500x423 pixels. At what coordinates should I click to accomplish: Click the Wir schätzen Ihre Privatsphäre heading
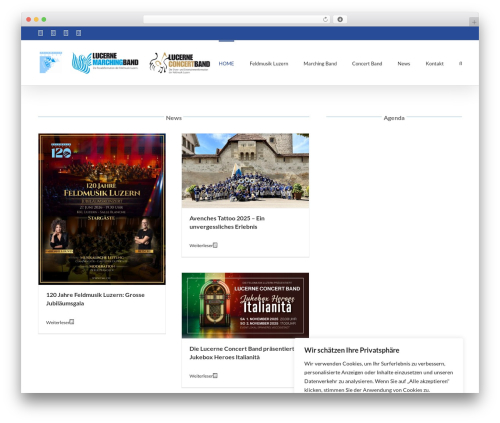click(x=352, y=350)
